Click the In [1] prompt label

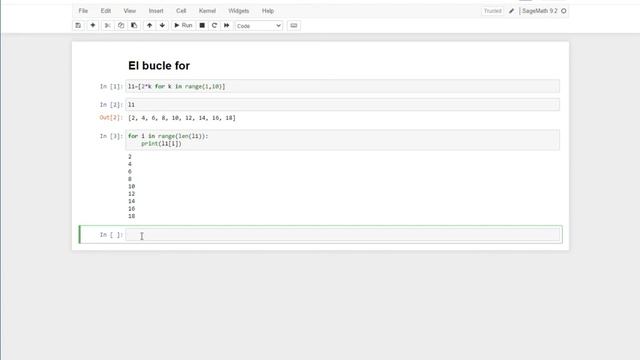pos(111,87)
